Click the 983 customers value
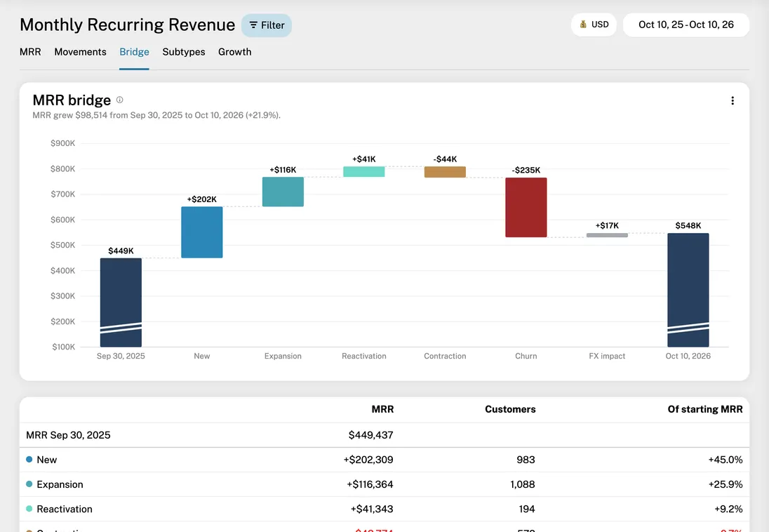This screenshot has height=532, width=769. click(526, 460)
